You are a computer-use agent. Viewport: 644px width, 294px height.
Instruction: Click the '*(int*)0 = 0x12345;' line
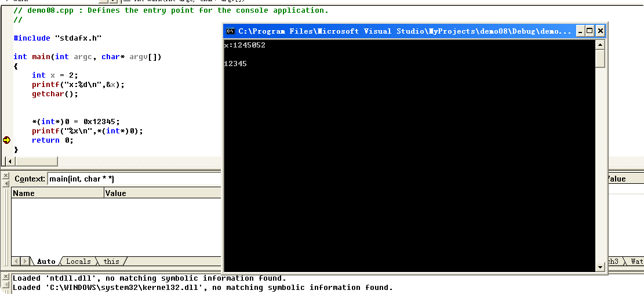point(76,122)
